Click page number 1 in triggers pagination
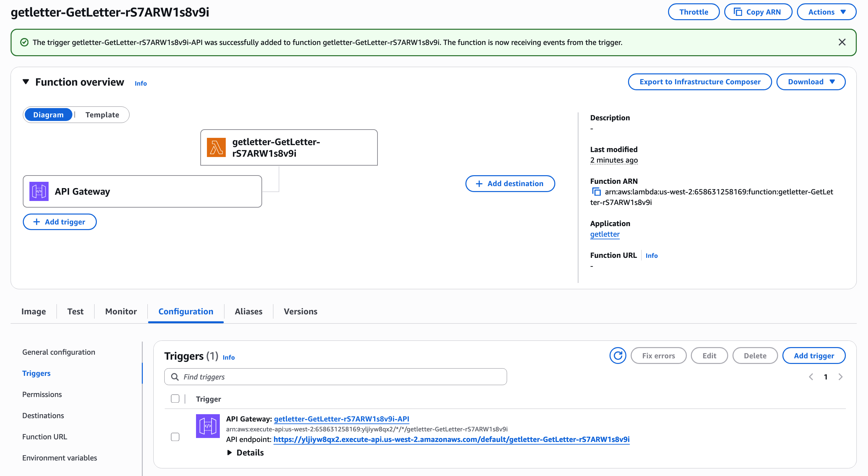This screenshot has width=868, height=476. click(x=826, y=377)
